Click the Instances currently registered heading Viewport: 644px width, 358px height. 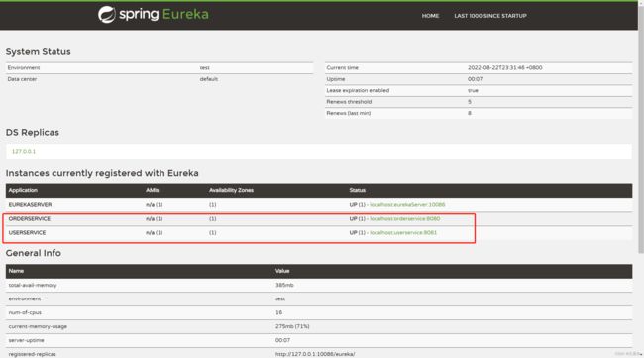(x=102, y=173)
